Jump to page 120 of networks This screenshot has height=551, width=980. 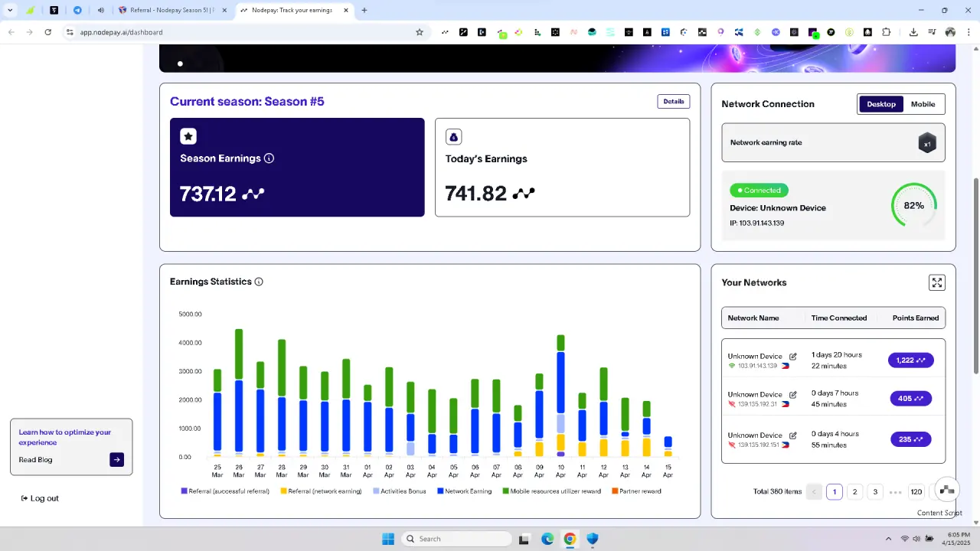coord(916,492)
